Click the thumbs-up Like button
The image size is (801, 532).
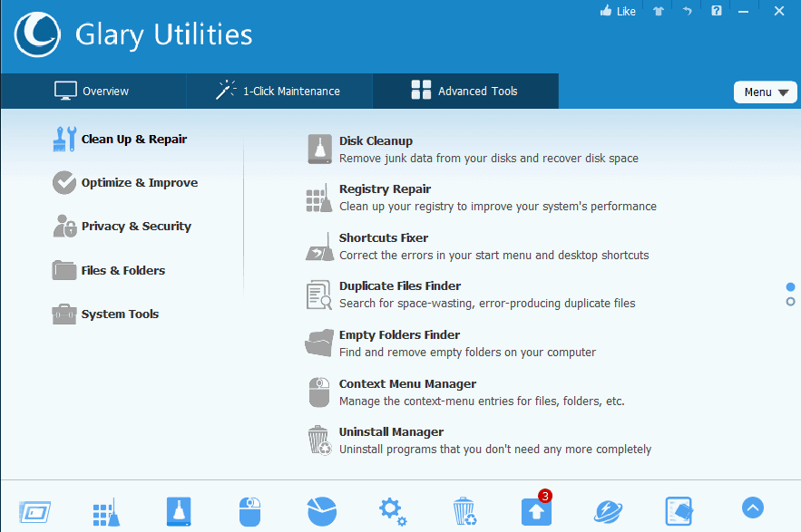pos(618,11)
